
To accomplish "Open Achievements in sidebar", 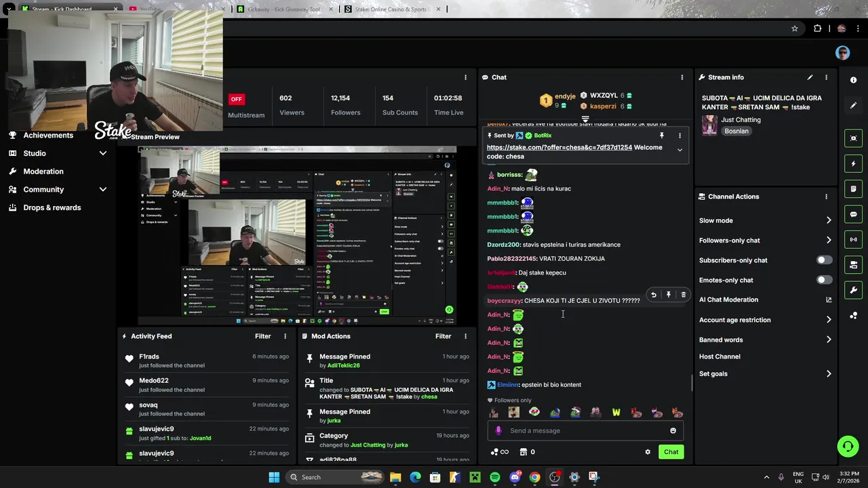I will [48, 135].
